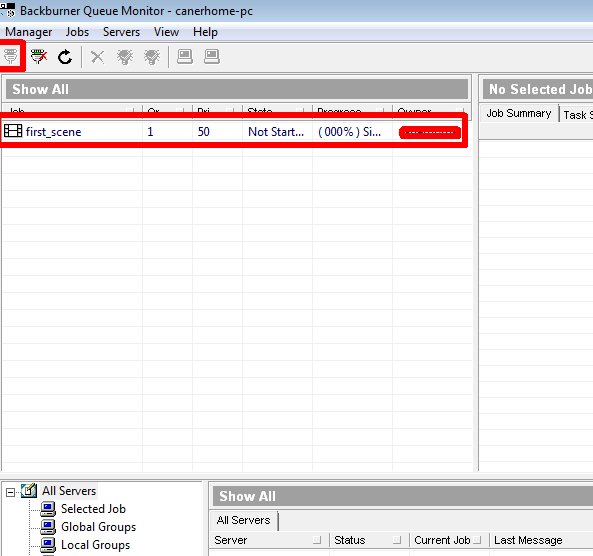Select Global Groups in server tree
The width and height of the screenshot is (593, 556).
point(98,526)
